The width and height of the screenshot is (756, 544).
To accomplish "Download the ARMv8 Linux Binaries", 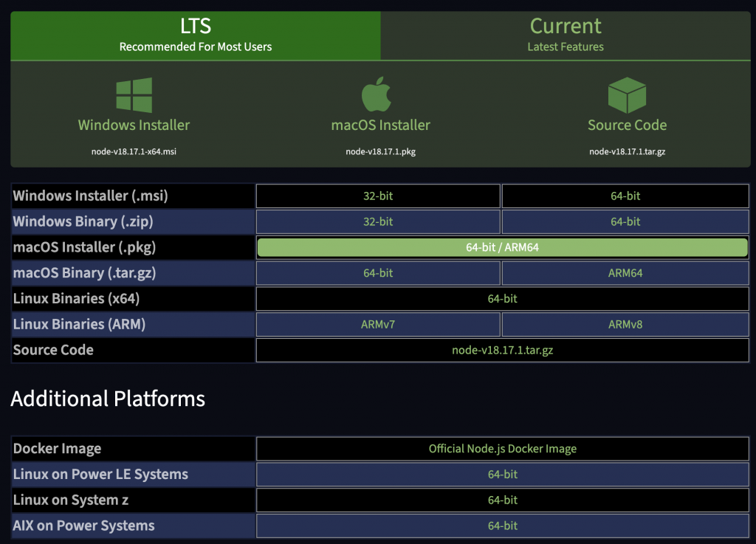I will click(x=625, y=324).
